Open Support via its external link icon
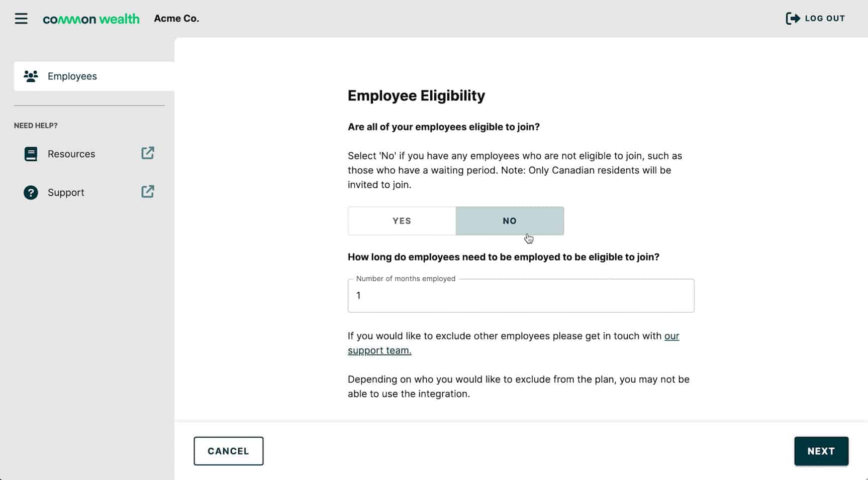The width and height of the screenshot is (868, 480). (148, 192)
